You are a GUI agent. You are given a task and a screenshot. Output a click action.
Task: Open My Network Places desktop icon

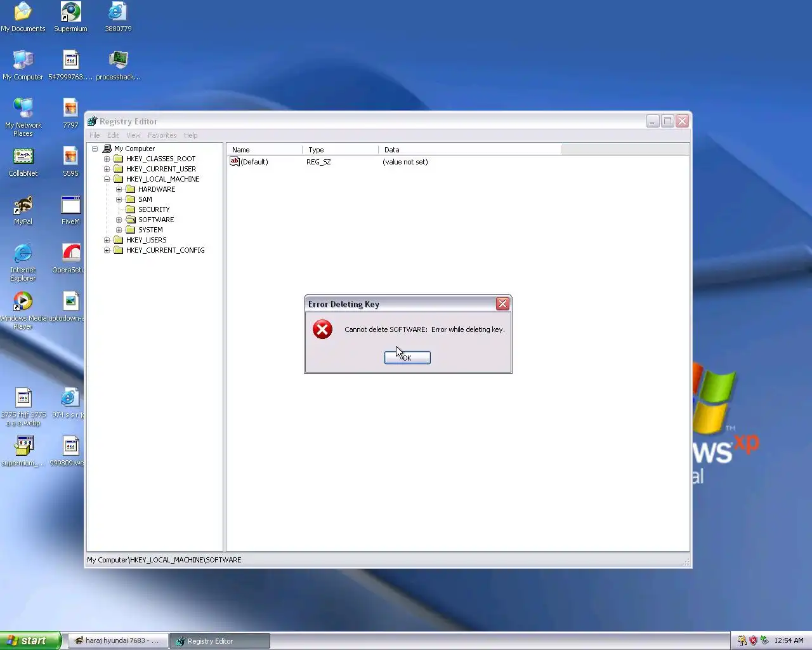click(x=23, y=117)
